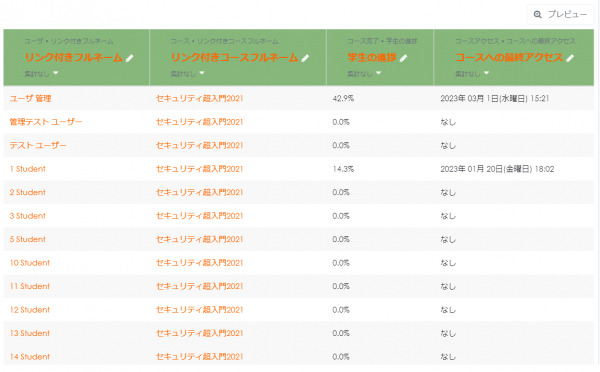The image size is (600, 372).
Task: Expand 集計なし dropdown in course name column
Action: (188, 73)
